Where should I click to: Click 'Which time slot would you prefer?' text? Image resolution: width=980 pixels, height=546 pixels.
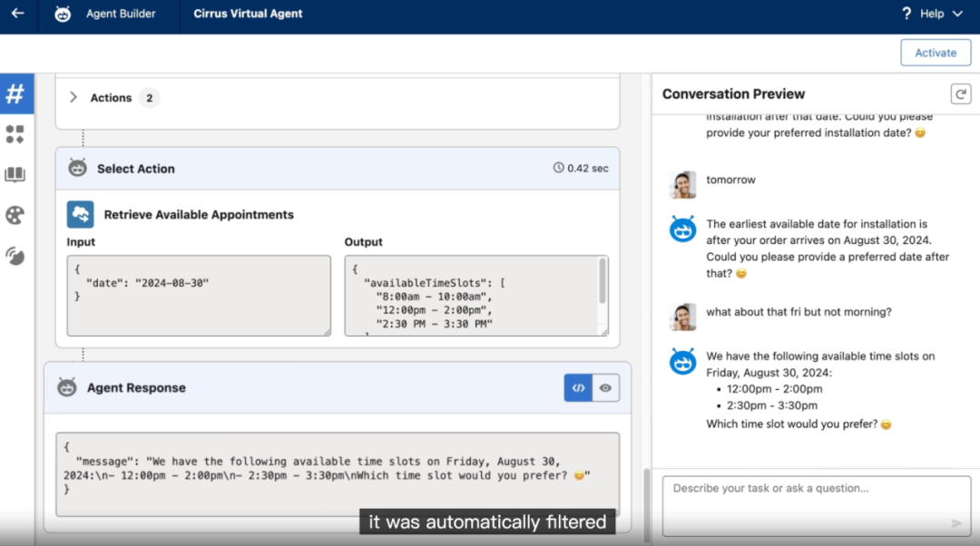click(x=792, y=424)
